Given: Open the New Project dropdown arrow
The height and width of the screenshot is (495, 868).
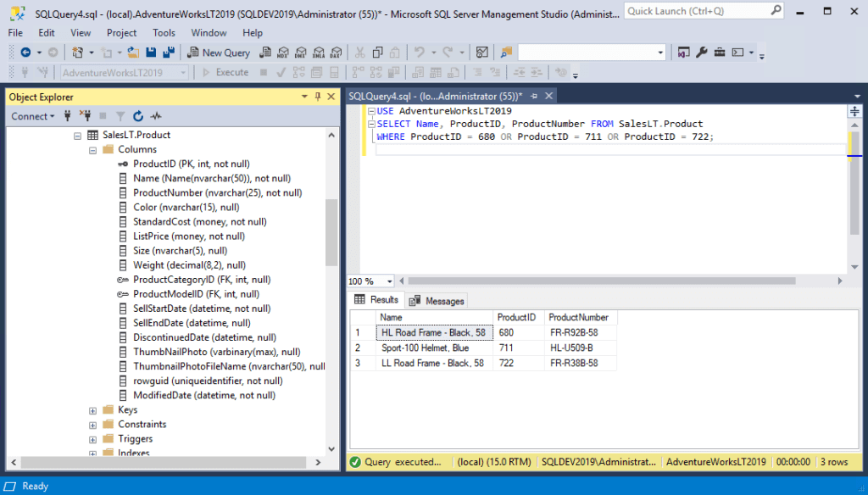Looking at the screenshot, I should pos(92,53).
